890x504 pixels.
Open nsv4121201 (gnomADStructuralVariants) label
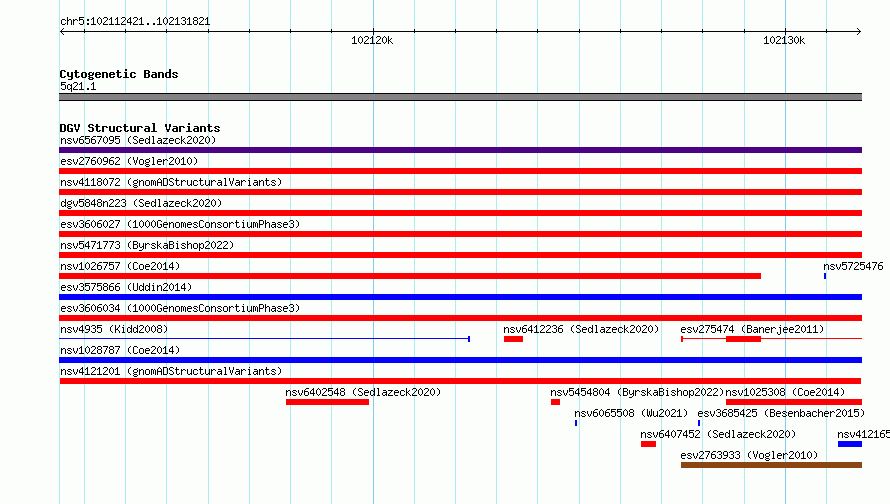coord(171,371)
